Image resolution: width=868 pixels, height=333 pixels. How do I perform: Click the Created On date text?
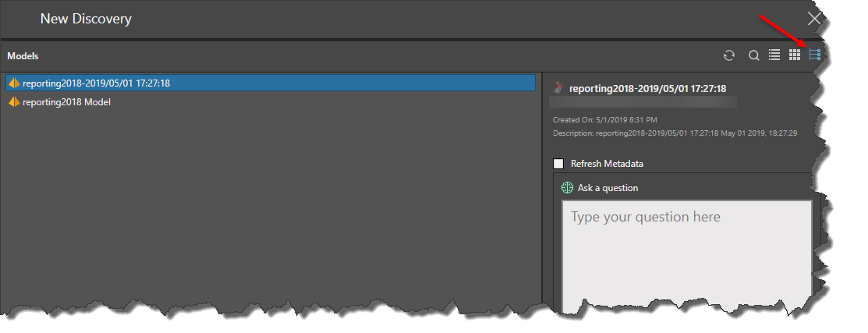point(604,120)
